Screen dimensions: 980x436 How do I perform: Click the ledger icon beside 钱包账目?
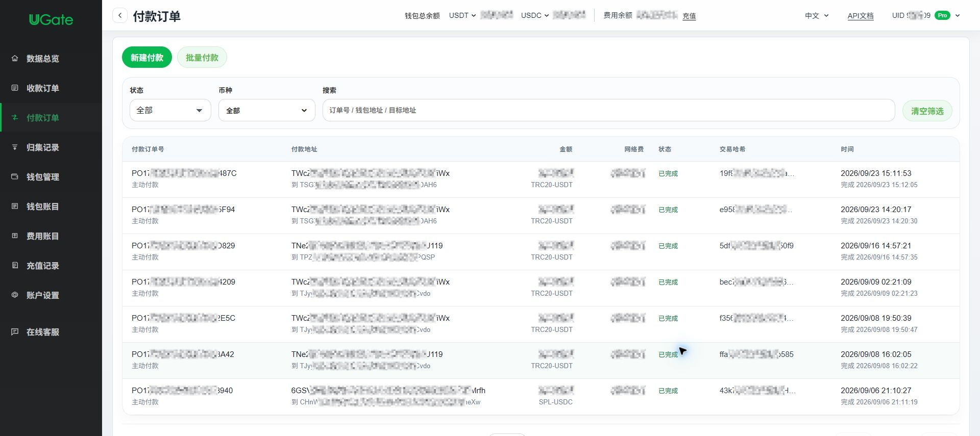click(x=15, y=206)
